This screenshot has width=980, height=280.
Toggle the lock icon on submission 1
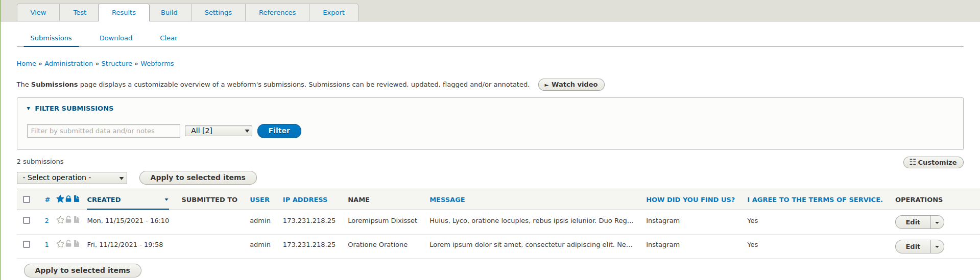[68, 244]
